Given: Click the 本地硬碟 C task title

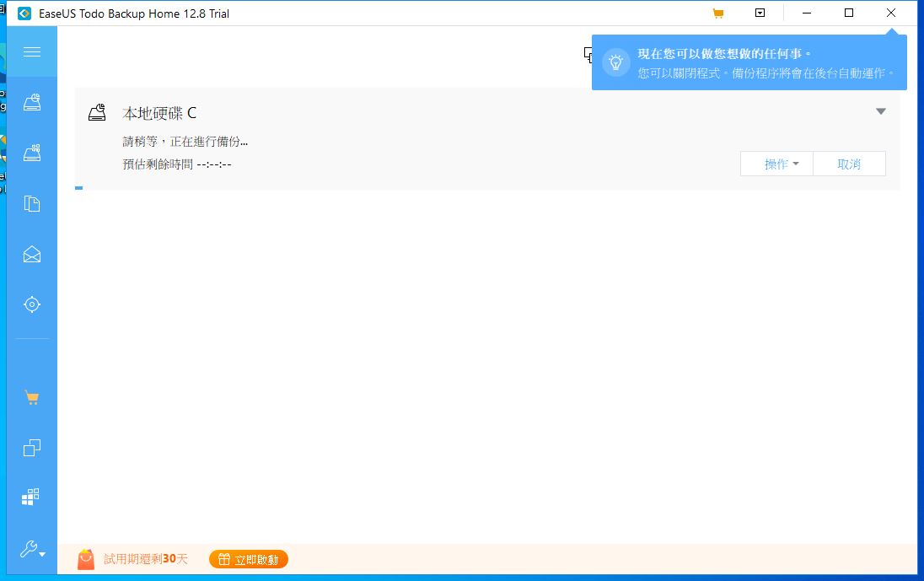Looking at the screenshot, I should (x=159, y=113).
